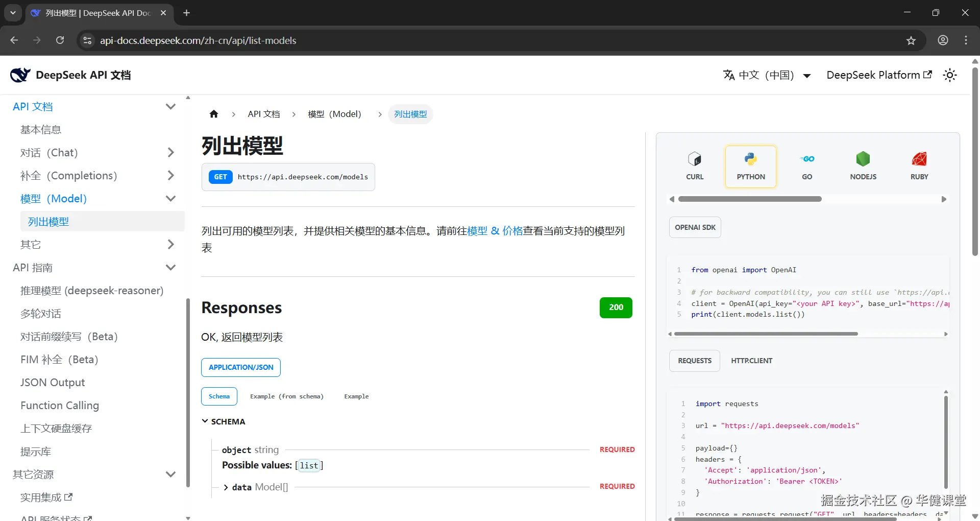Open the 多轮对话 guide
The width and height of the screenshot is (980, 521).
41,314
